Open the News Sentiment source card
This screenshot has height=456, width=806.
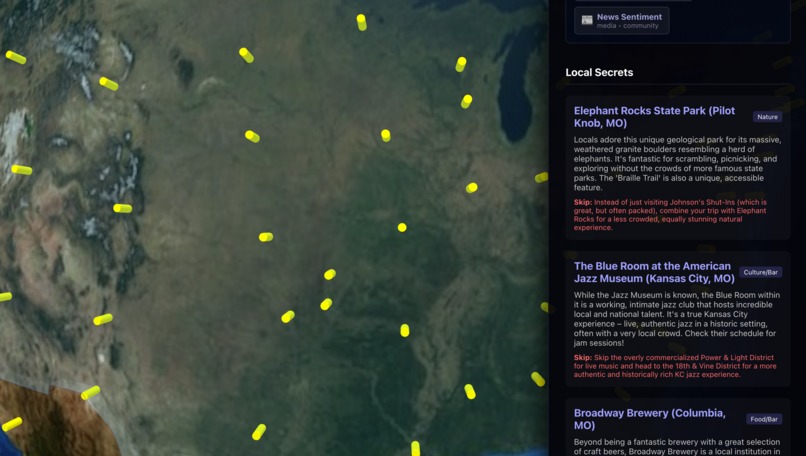coord(621,21)
